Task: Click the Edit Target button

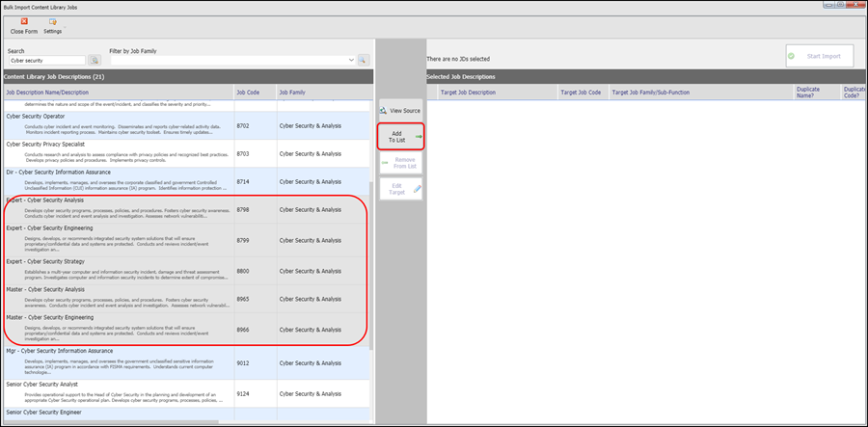Action: (x=401, y=189)
